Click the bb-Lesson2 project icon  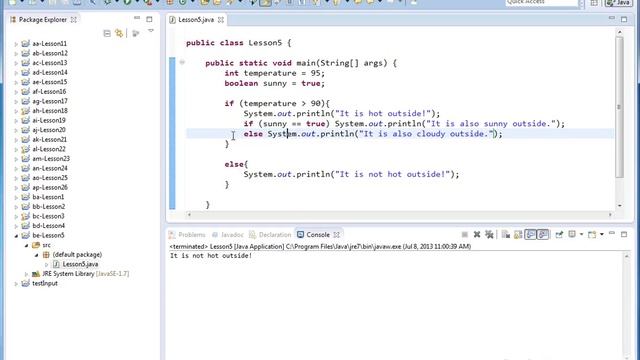(25, 207)
